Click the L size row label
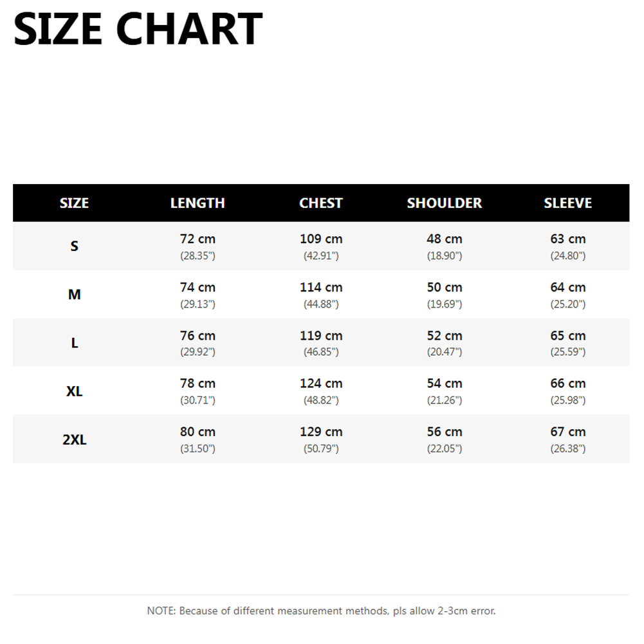 75,343
